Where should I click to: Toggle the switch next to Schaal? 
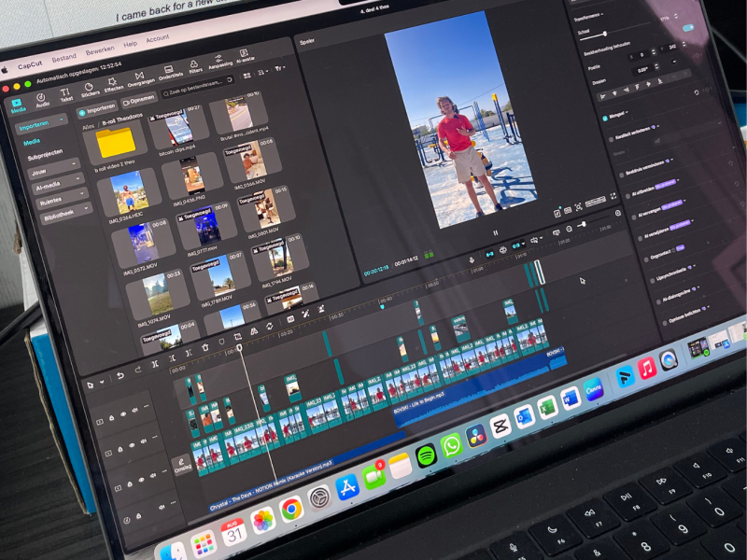pyautogui.click(x=688, y=28)
